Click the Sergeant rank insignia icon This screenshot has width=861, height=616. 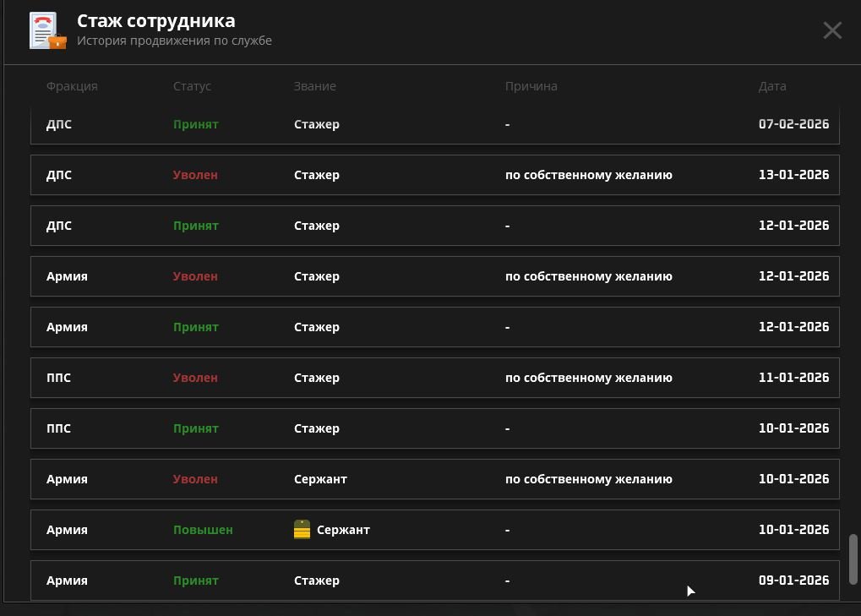tap(302, 530)
